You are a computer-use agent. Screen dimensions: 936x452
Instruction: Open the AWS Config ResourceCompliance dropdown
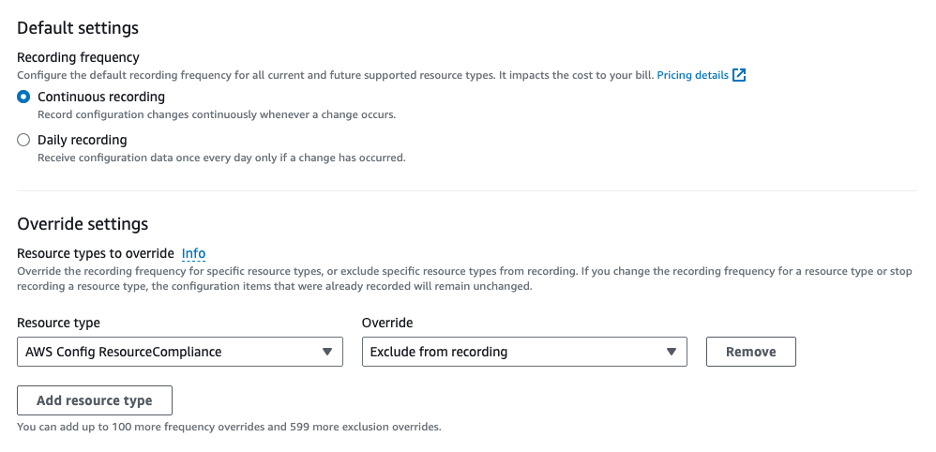(x=170, y=352)
